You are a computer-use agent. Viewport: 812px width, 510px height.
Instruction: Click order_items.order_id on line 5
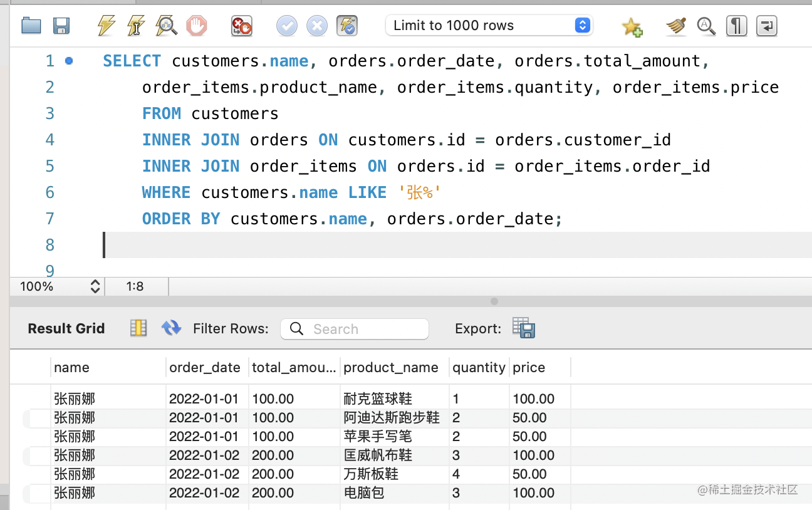(613, 166)
